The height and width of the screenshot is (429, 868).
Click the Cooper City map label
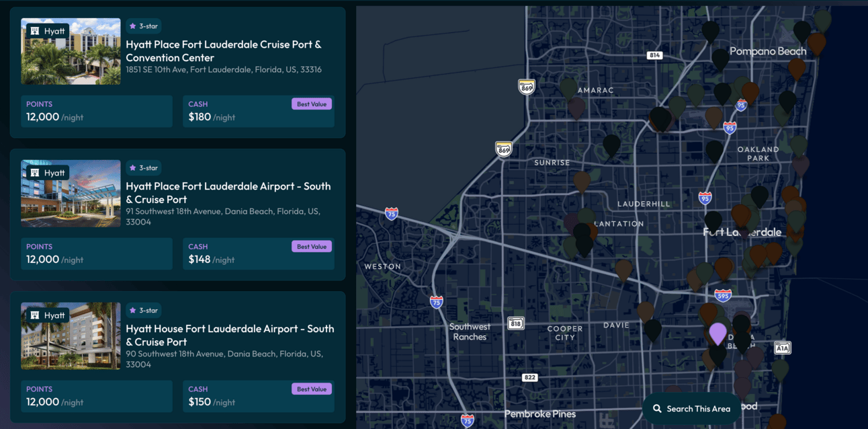[x=565, y=333]
